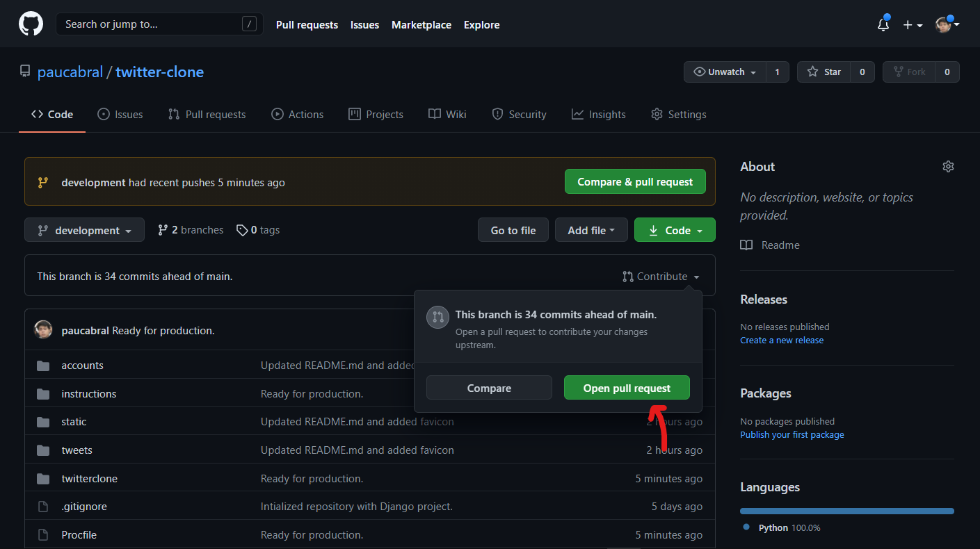Open the GitHub home logo
Viewport: 980px width, 549px height.
point(31,24)
